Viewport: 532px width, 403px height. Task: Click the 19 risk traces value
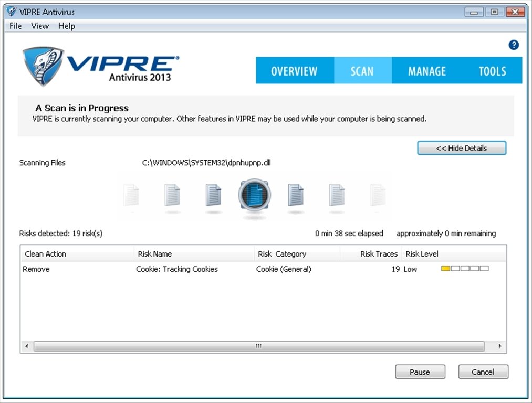click(x=395, y=269)
